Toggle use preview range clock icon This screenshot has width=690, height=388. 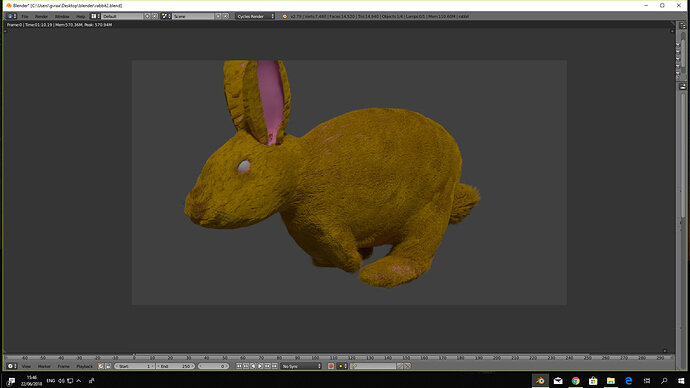click(x=101, y=366)
